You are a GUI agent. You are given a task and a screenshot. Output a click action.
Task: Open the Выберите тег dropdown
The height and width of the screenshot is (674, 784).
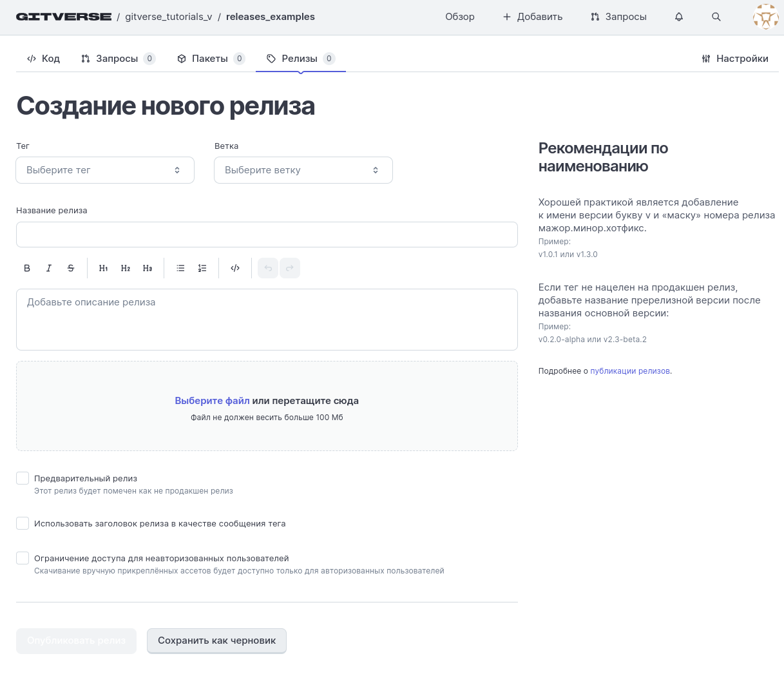[105, 170]
